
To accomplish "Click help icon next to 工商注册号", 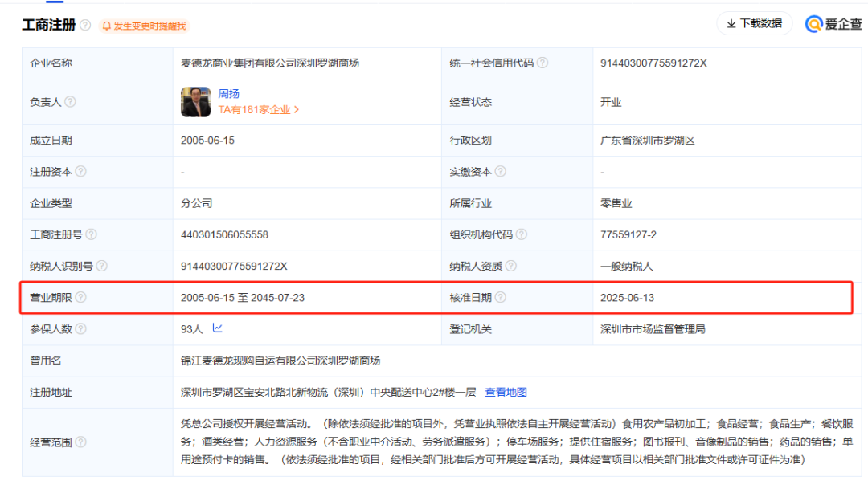I will point(92,234).
